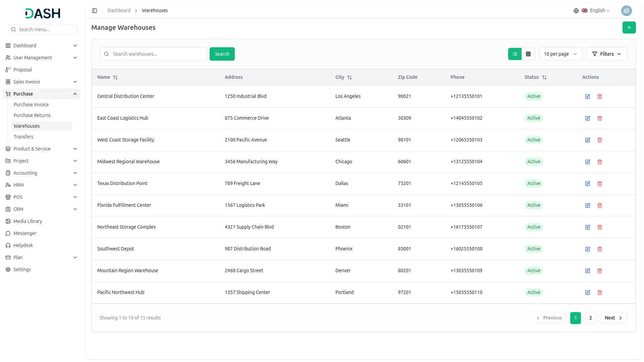644x362 pixels.
Task: Open the 10 per page dropdown
Action: [x=560, y=54]
